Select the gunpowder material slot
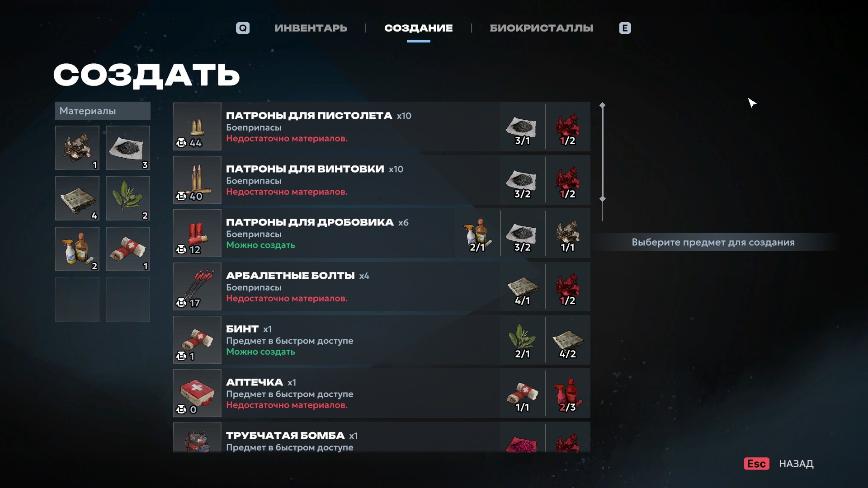Screen dimensions: 868x488 tap(128, 148)
